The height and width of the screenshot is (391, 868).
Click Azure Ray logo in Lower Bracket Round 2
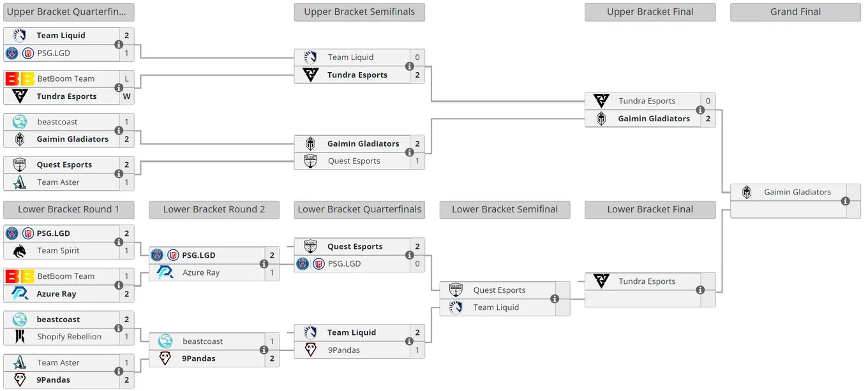pyautogui.click(x=165, y=272)
